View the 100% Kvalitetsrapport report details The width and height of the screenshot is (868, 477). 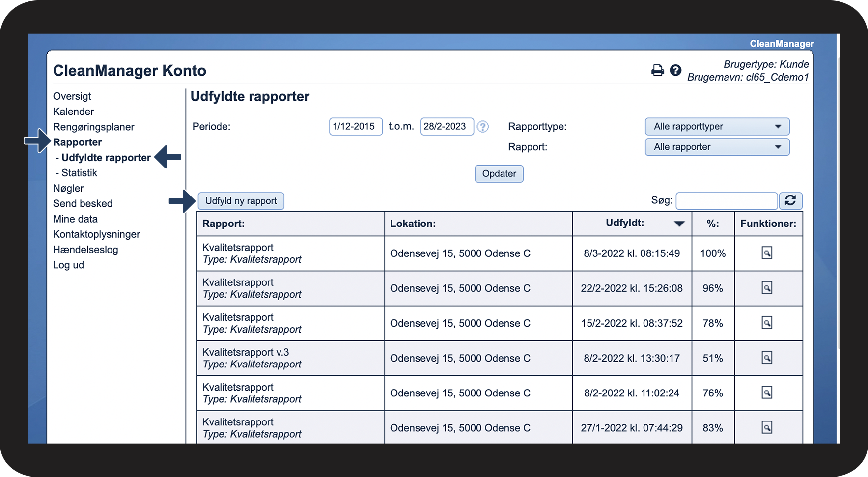pos(766,253)
